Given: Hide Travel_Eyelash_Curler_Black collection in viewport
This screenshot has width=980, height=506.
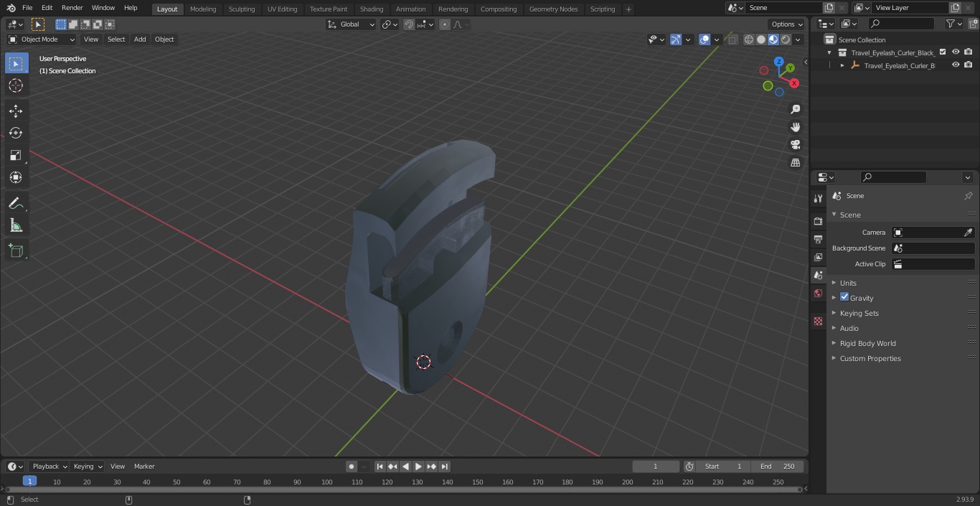Looking at the screenshot, I should 956,52.
